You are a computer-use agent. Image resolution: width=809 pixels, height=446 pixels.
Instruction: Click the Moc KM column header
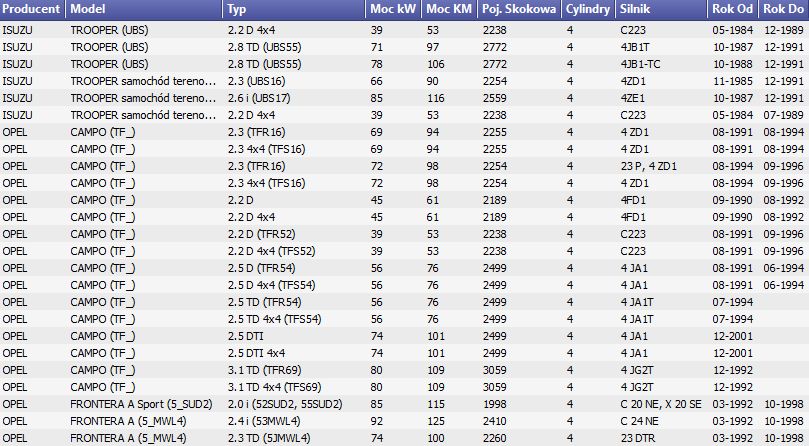coord(449,9)
